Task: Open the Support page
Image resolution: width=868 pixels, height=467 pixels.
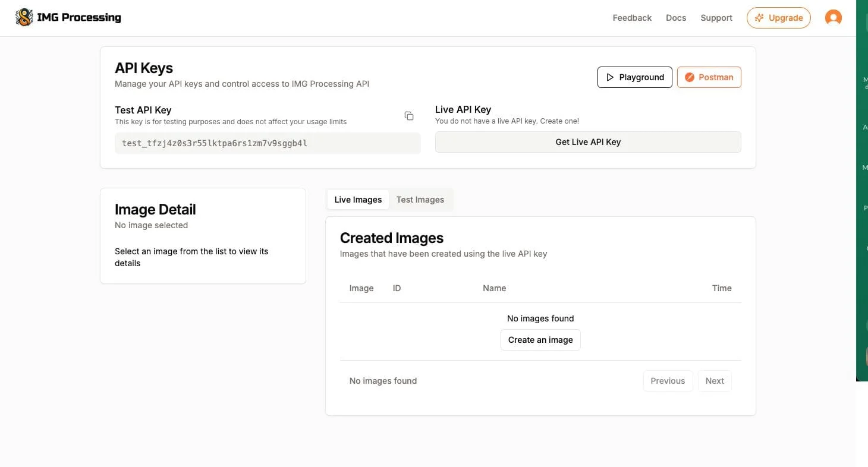Action: pyautogui.click(x=716, y=18)
